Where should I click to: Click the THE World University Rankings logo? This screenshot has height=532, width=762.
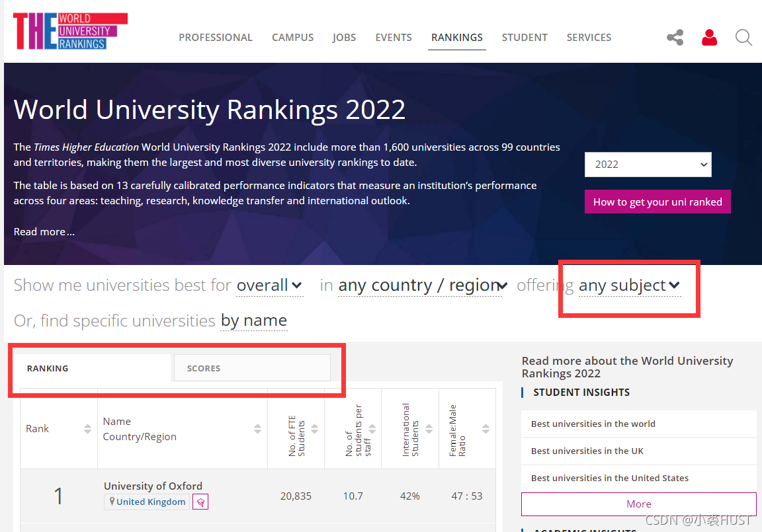click(x=71, y=31)
